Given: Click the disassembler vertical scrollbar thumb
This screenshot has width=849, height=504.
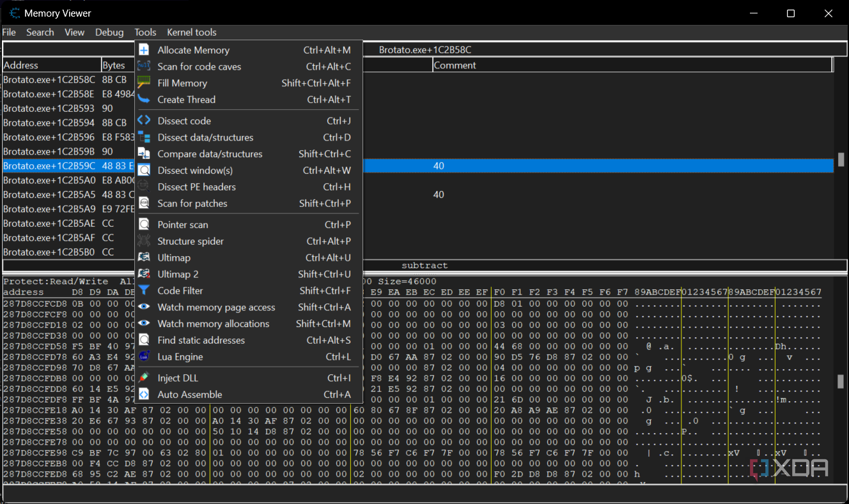Looking at the screenshot, I should [841, 159].
